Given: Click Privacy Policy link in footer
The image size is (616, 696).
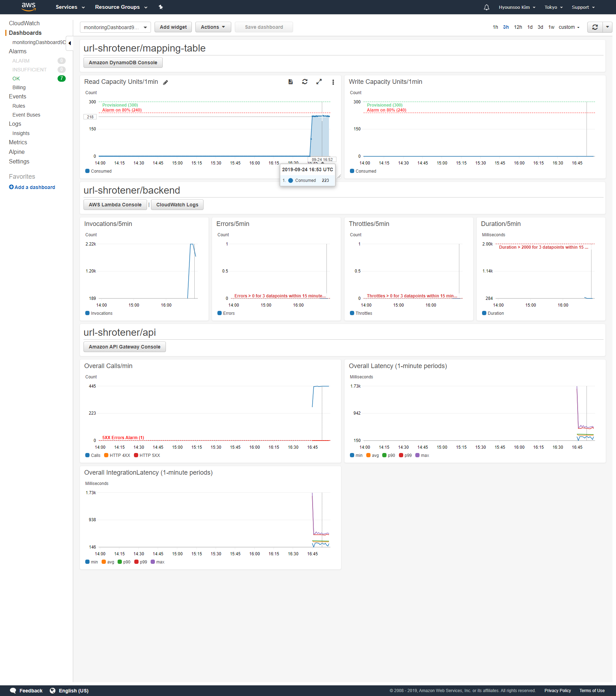Looking at the screenshot, I should point(558,690).
